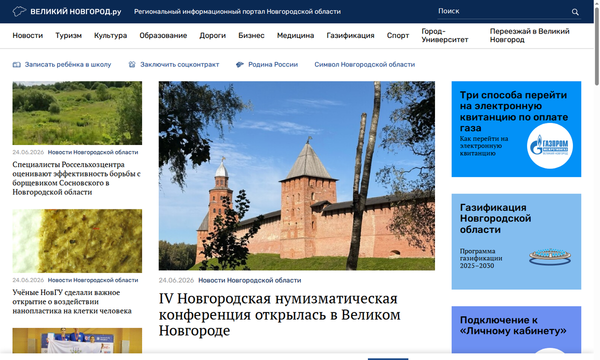Click Программа газификации 2025–2030 text
600x360 pixels.
(x=481, y=258)
